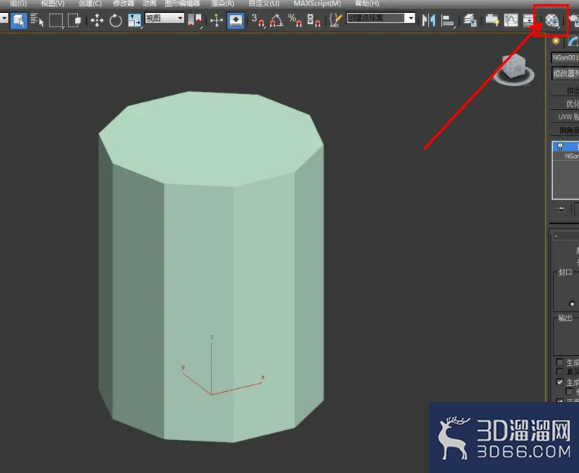Open the Curve Editor icon
579x473 pixels.
click(x=511, y=20)
